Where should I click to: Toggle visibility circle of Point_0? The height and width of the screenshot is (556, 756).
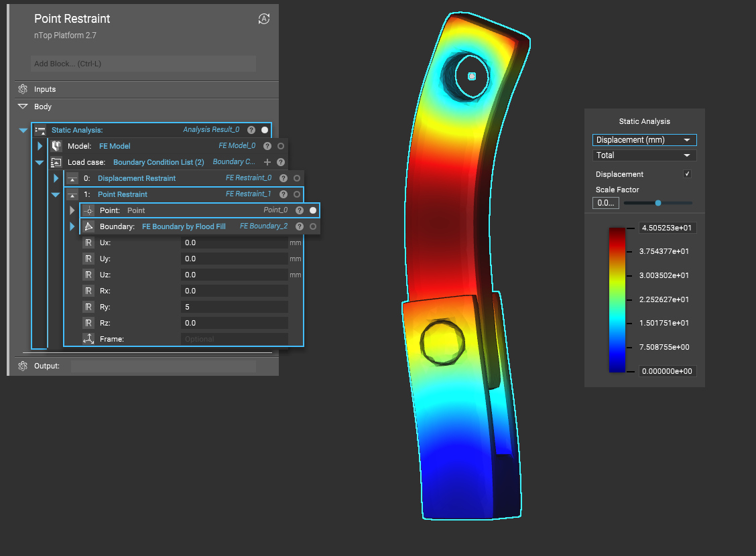coord(313,210)
